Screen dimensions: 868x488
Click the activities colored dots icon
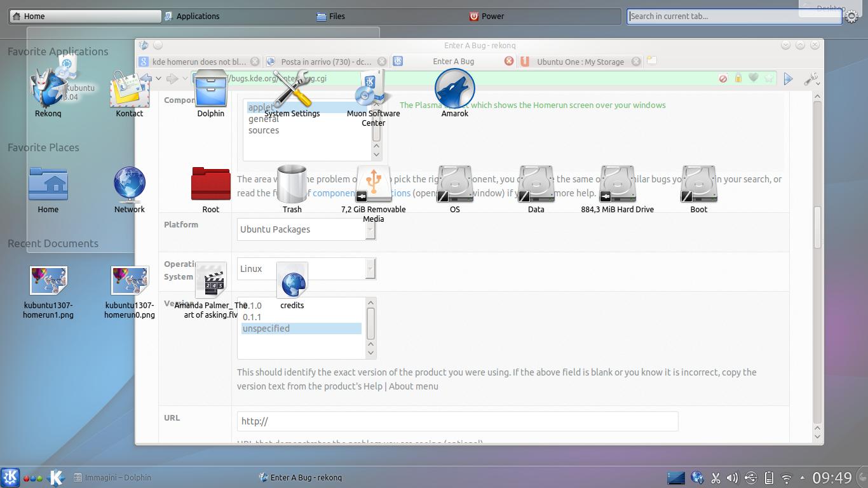[x=33, y=478]
